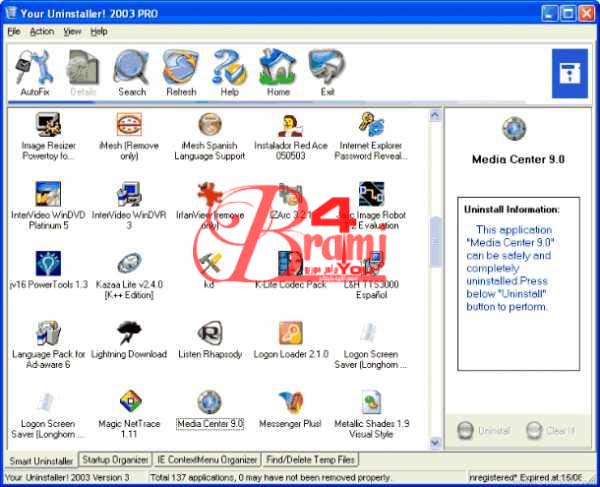The width and height of the screenshot is (600, 487).
Task: Run the AutoFix tool
Action: [34, 72]
